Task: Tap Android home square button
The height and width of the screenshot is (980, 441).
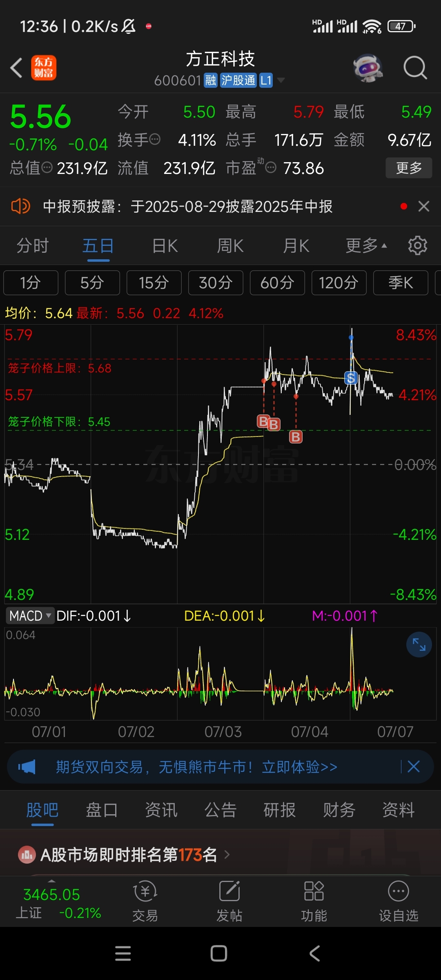Action: (x=219, y=953)
